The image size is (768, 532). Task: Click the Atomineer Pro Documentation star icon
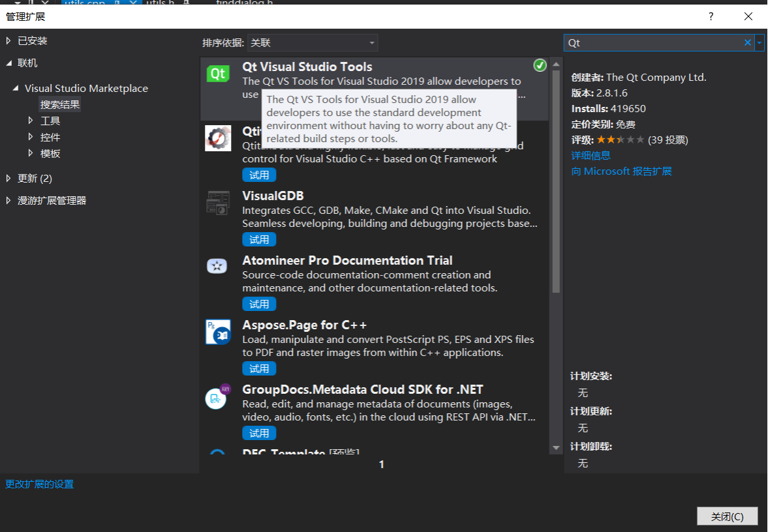[x=217, y=266]
